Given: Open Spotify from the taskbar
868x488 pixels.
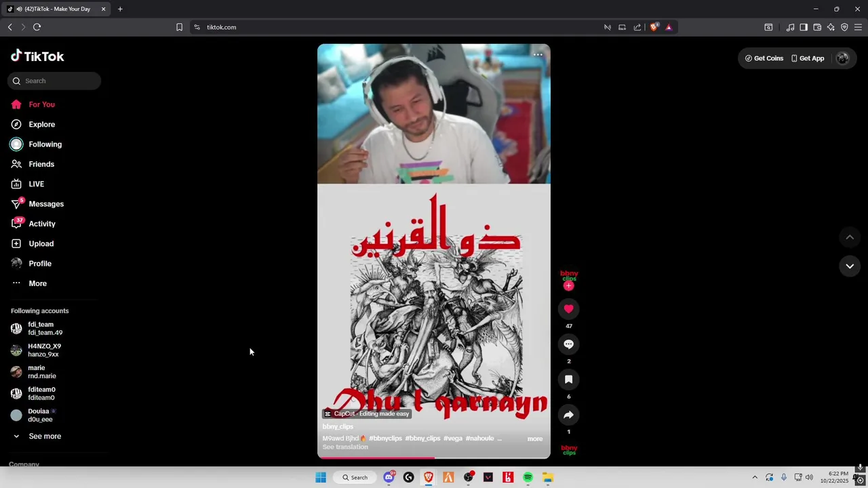Looking at the screenshot, I should tap(528, 478).
